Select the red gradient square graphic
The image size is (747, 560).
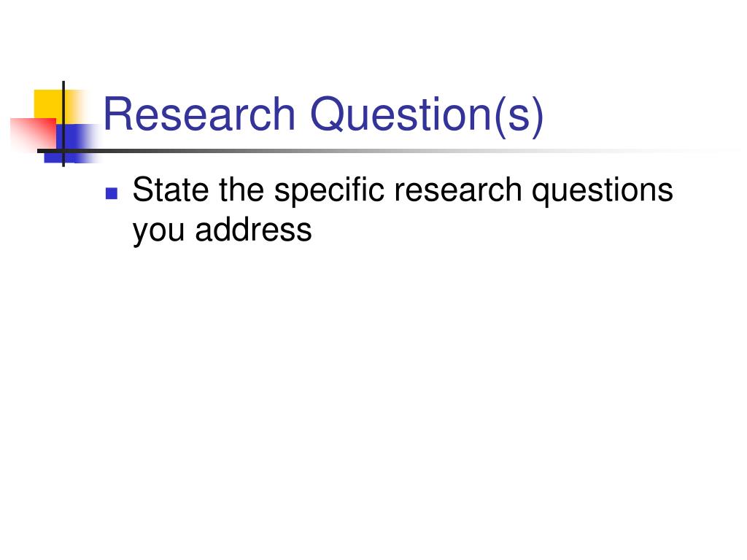coord(34,134)
